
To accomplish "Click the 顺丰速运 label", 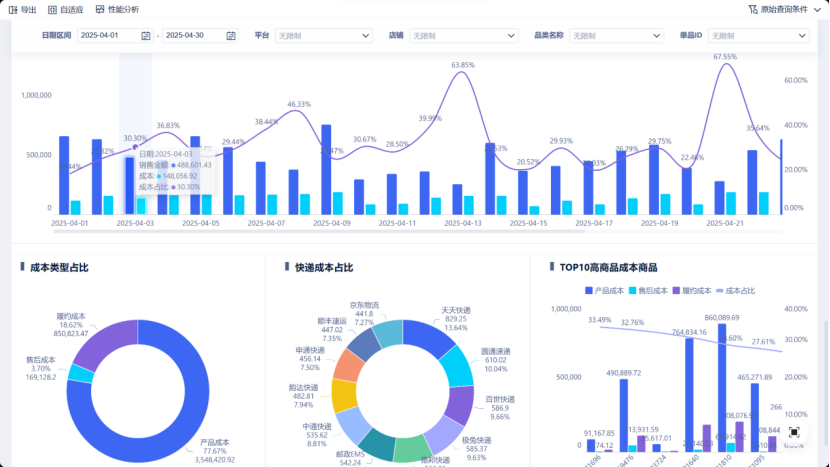I will (332, 321).
